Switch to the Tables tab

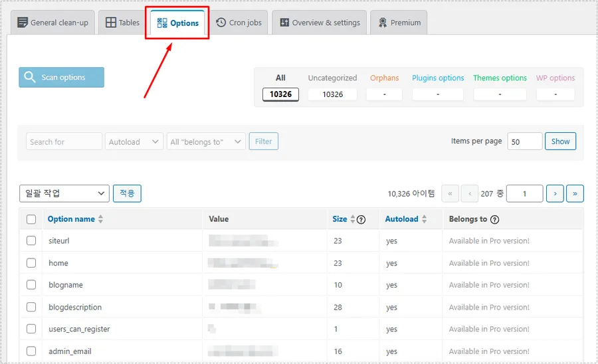pyautogui.click(x=122, y=23)
